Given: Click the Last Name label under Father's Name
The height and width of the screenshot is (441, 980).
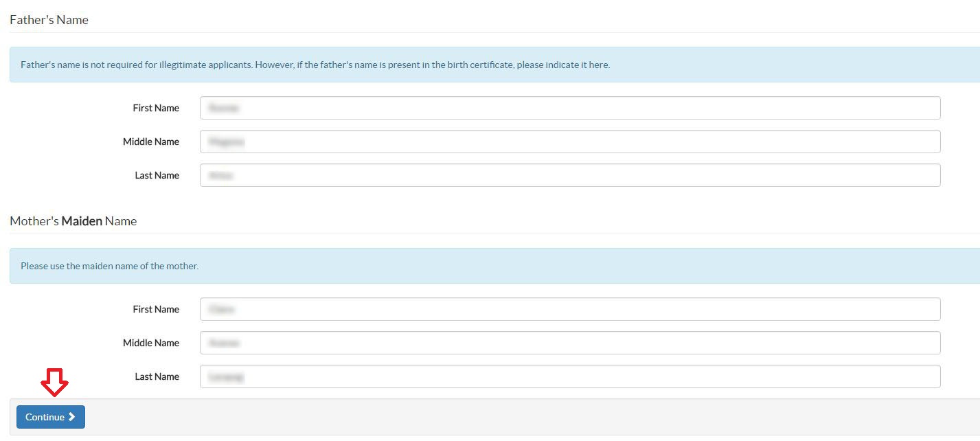Looking at the screenshot, I should point(157,175).
